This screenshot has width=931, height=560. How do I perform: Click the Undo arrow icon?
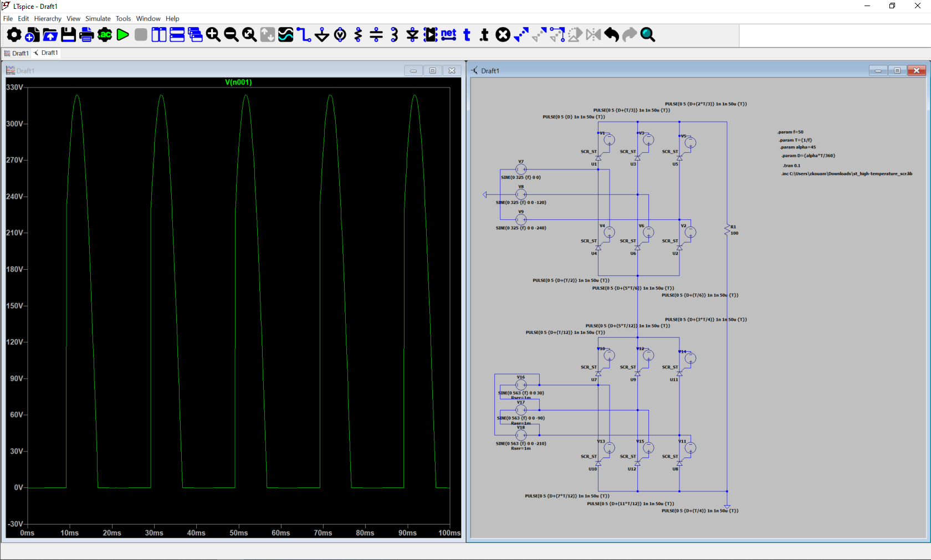click(611, 35)
